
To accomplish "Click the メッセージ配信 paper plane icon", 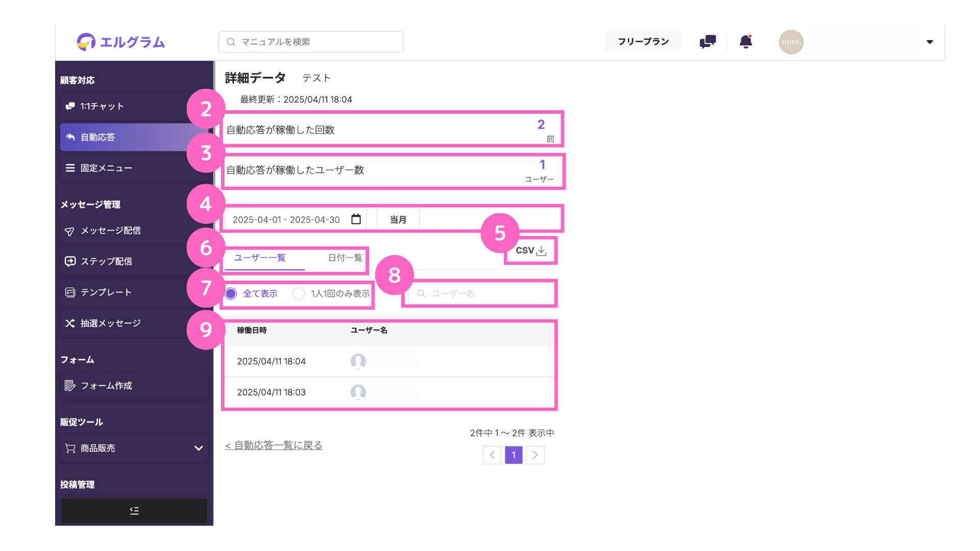I will coord(70,231).
